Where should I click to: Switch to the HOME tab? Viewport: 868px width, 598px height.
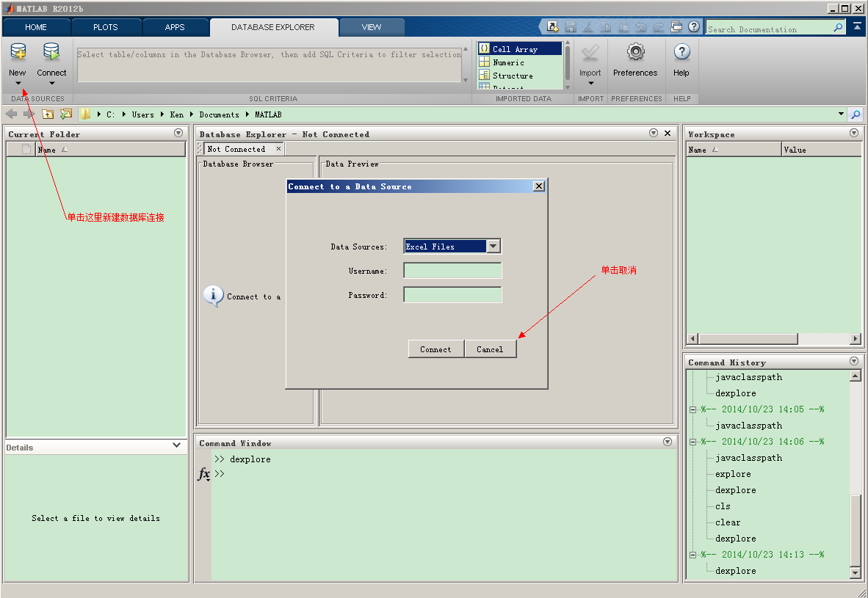(x=36, y=27)
